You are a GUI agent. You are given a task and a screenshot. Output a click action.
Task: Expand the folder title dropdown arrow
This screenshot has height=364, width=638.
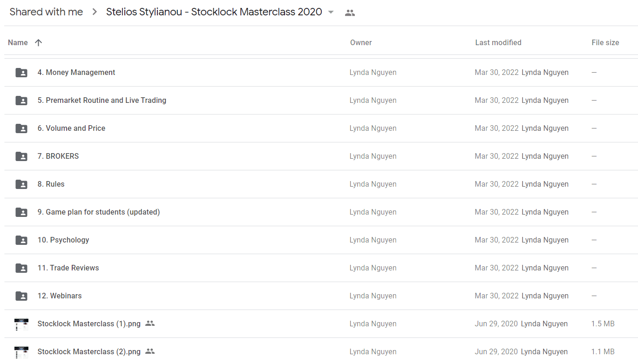[x=331, y=13]
